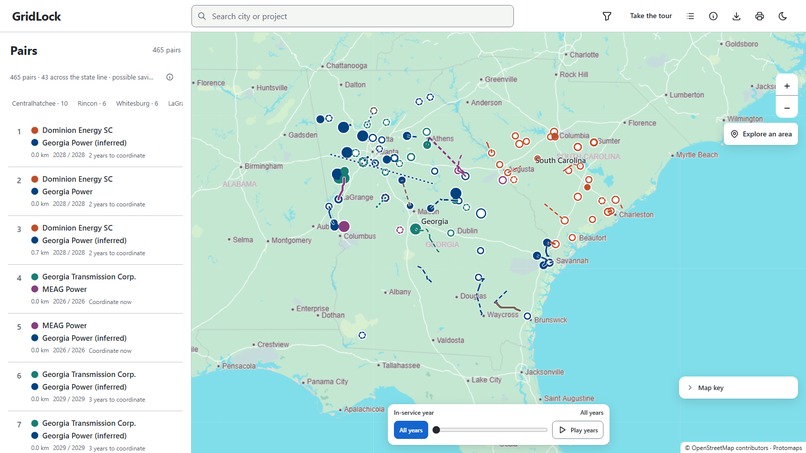The height and width of the screenshot is (453, 806).
Task: Open pair 4 Georgia Transmission Corp. / MEAG Power
Action: [96, 289]
